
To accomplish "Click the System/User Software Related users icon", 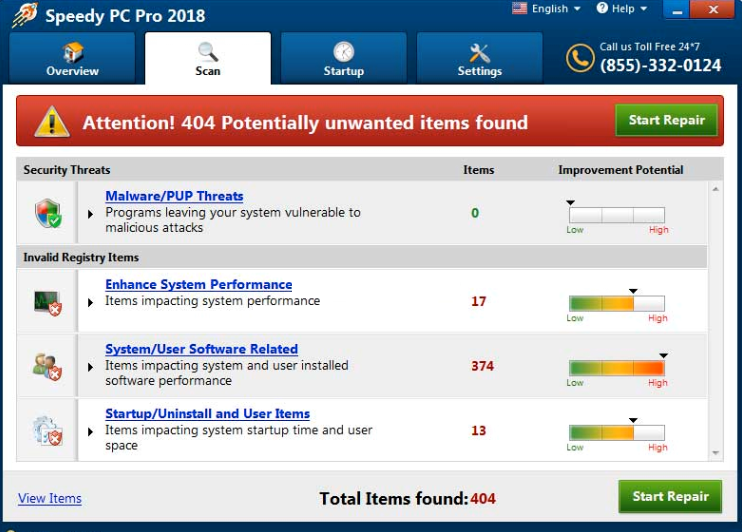I will point(47,366).
